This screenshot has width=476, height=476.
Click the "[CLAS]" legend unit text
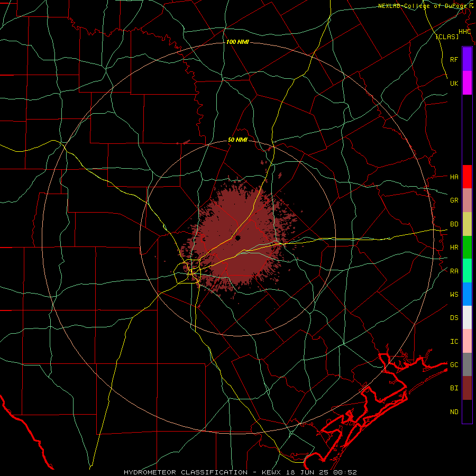tap(447, 36)
